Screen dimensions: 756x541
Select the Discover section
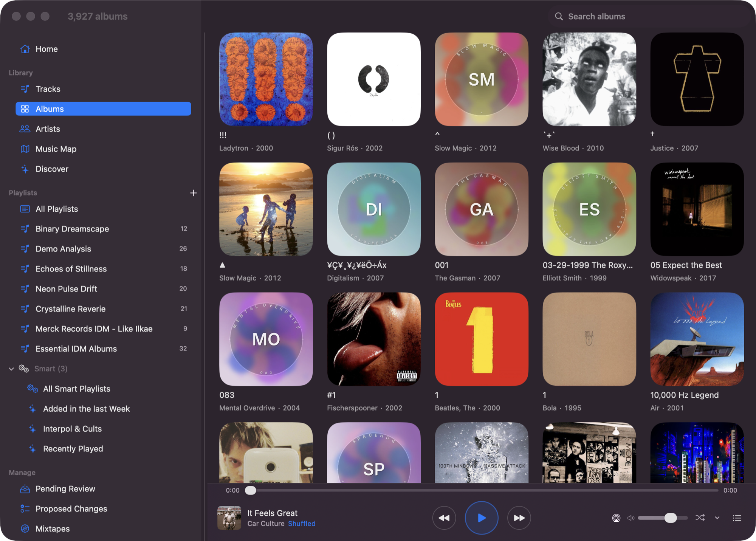click(103, 169)
